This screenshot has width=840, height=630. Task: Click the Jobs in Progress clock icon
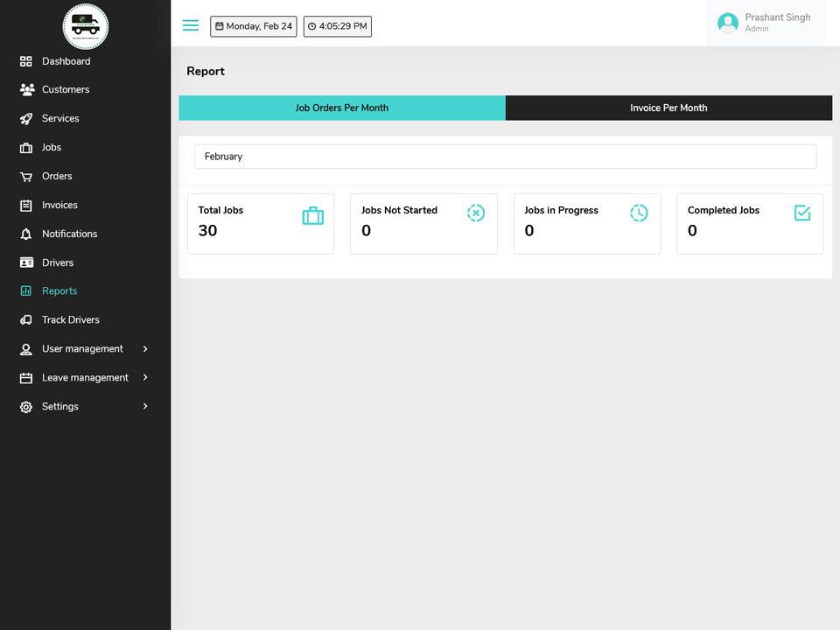point(639,213)
